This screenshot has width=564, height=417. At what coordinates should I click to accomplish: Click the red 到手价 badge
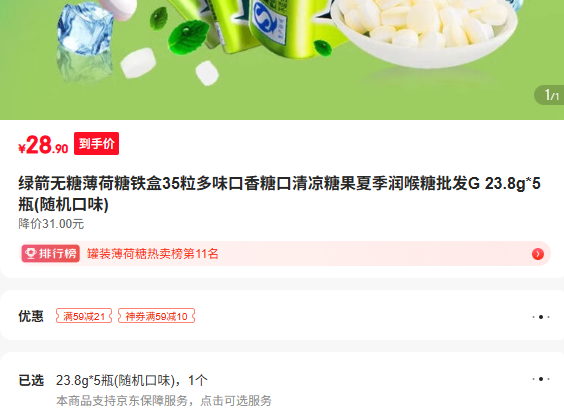[96, 144]
